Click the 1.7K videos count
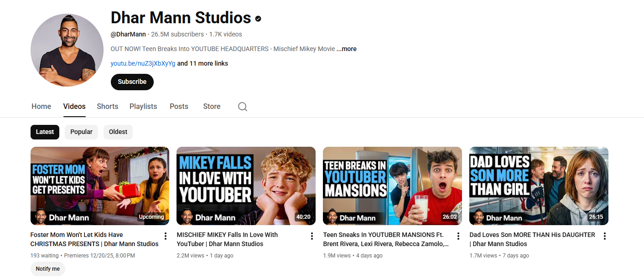Image resolution: width=644 pixels, height=278 pixels. pyautogui.click(x=225, y=34)
